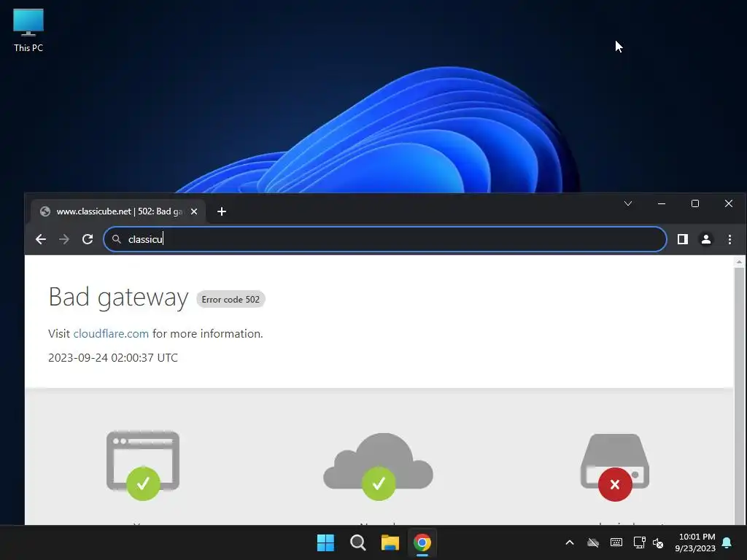
Task: Open the touch keyboard tray icon
Action: pyautogui.click(x=616, y=542)
